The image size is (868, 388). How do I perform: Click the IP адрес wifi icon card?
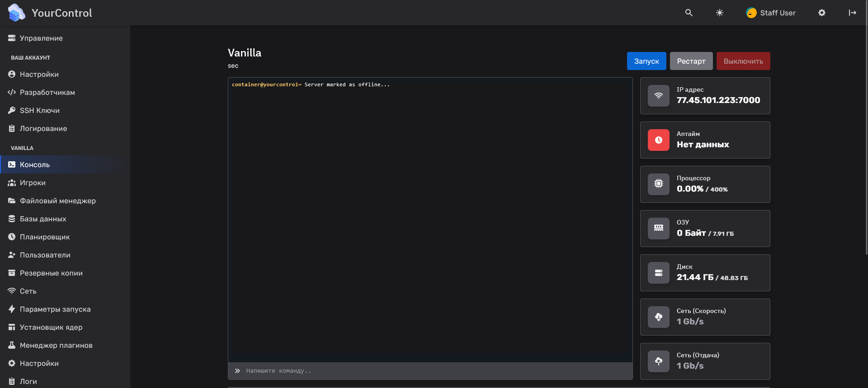(x=658, y=96)
